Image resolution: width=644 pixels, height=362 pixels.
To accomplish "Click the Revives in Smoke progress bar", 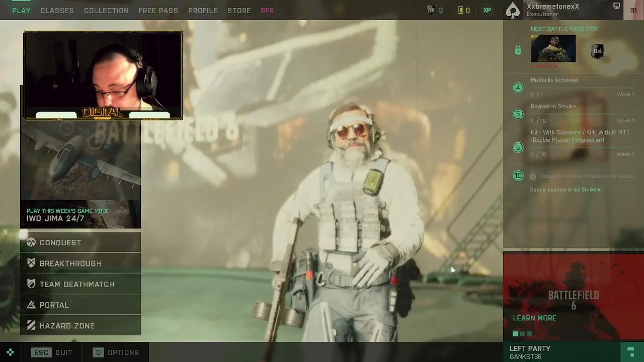I will (582, 115).
